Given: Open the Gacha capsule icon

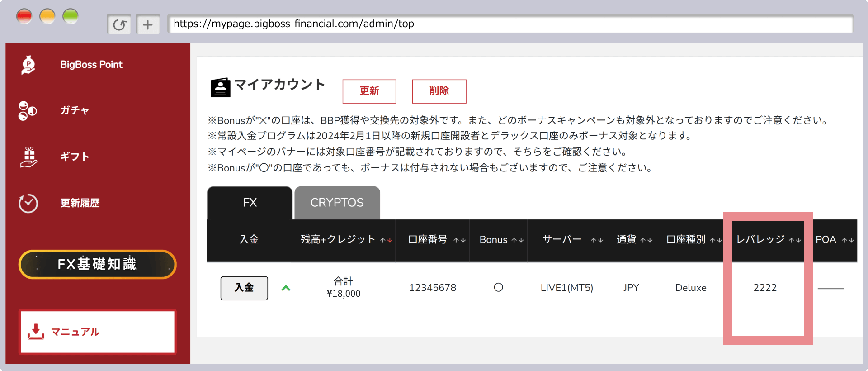Looking at the screenshot, I should pyautogui.click(x=28, y=111).
